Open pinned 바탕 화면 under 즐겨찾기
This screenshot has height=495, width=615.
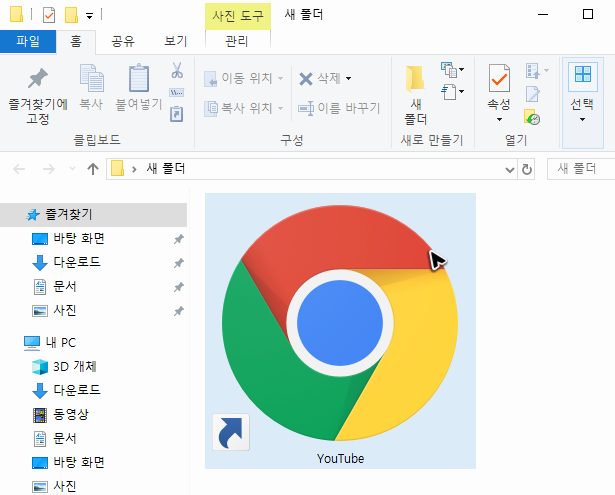point(78,238)
